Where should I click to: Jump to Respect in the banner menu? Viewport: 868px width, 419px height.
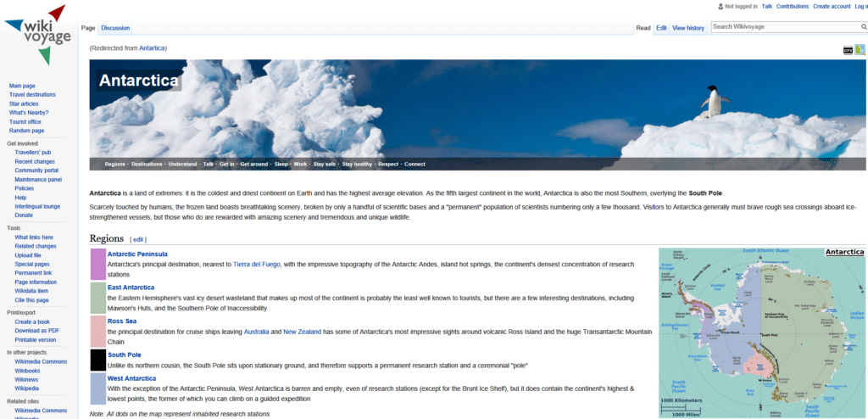pyautogui.click(x=388, y=164)
